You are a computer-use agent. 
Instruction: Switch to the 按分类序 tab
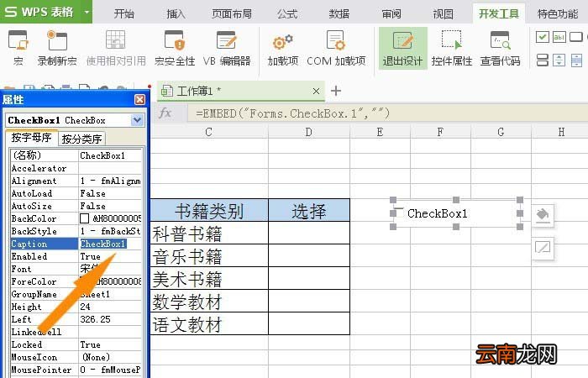(x=81, y=139)
